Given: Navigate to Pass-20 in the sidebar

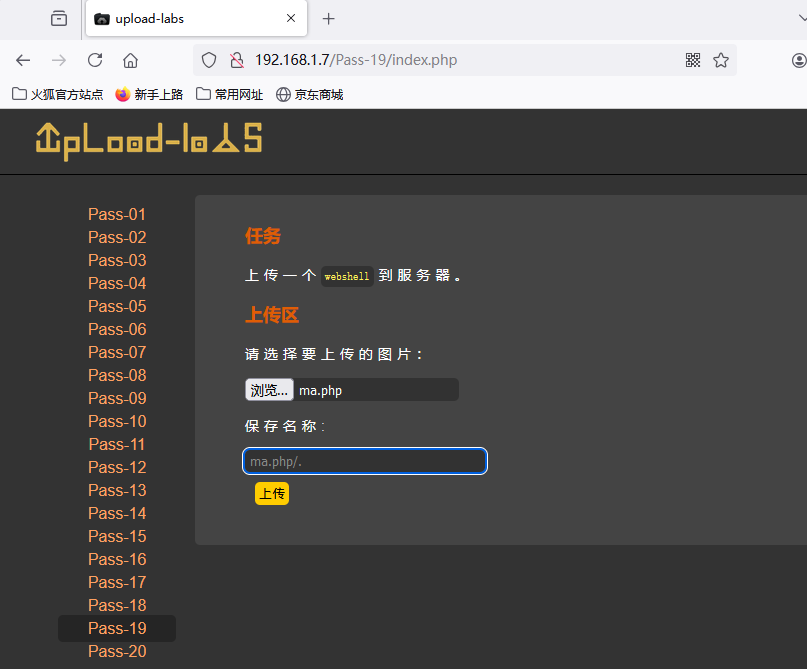Looking at the screenshot, I should [x=117, y=651].
